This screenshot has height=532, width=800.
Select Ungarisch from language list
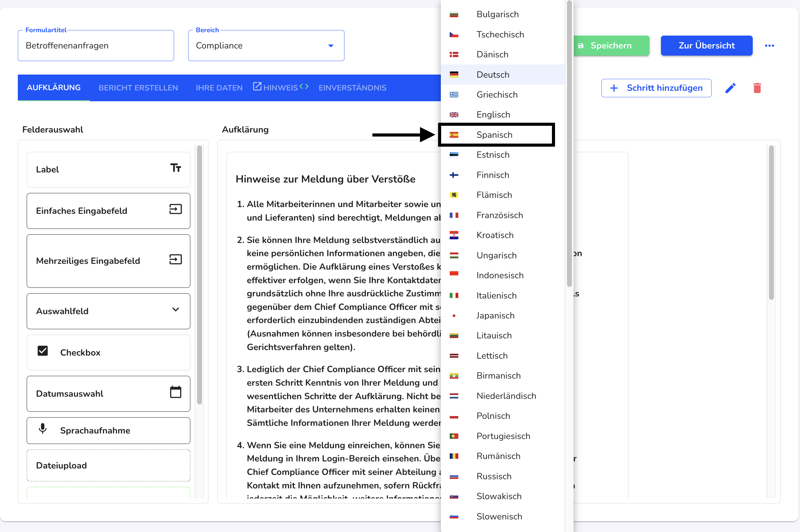[x=502, y=255]
